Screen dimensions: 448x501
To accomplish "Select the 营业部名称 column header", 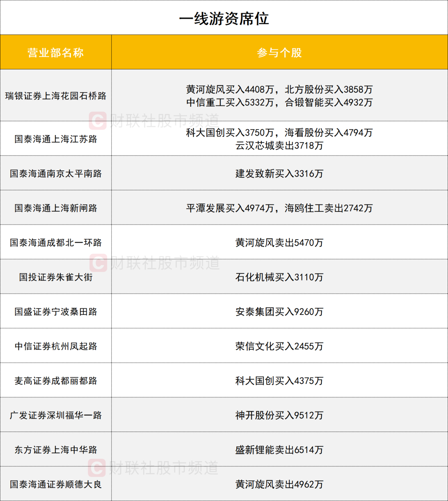I will pos(56,53).
